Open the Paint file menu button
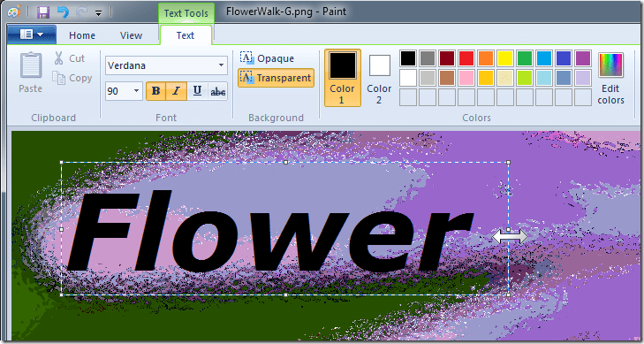The image size is (644, 344). tap(32, 34)
